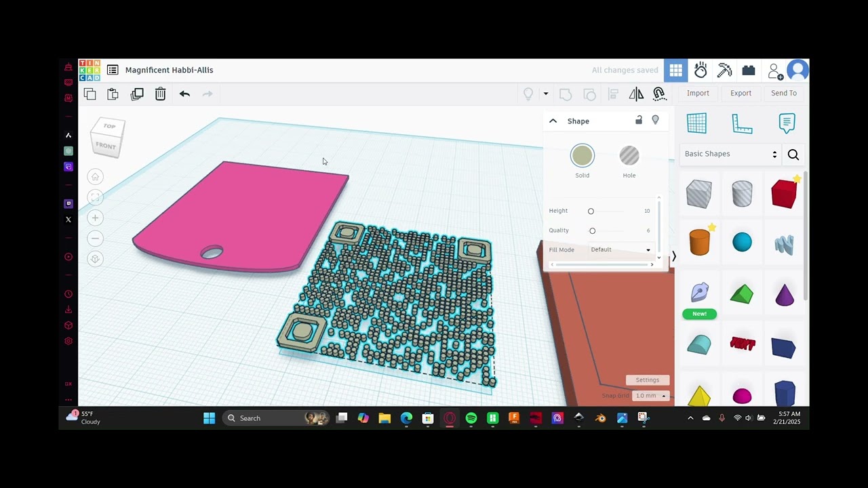868x488 pixels.
Task: Select the orange Cylinder shape
Action: tap(699, 242)
